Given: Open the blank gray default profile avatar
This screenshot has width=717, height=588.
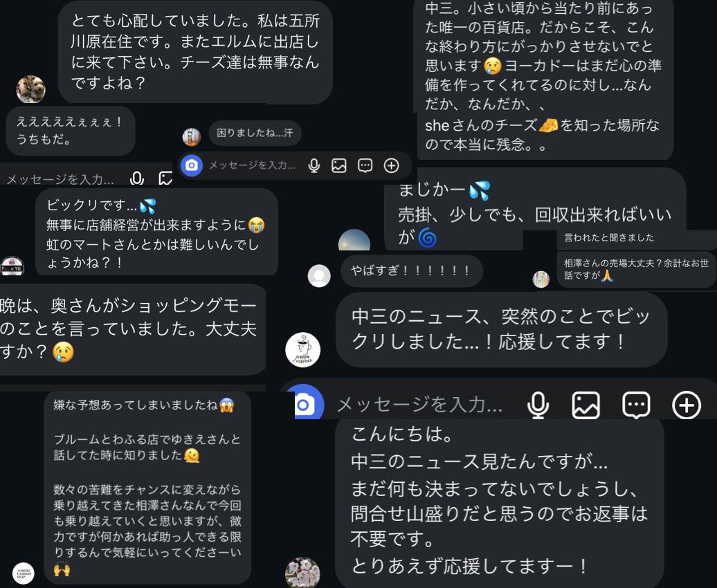Looking at the screenshot, I should pos(319,276).
